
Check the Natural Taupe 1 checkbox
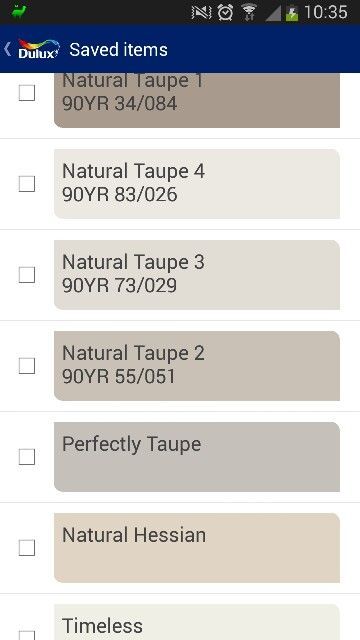tap(27, 93)
